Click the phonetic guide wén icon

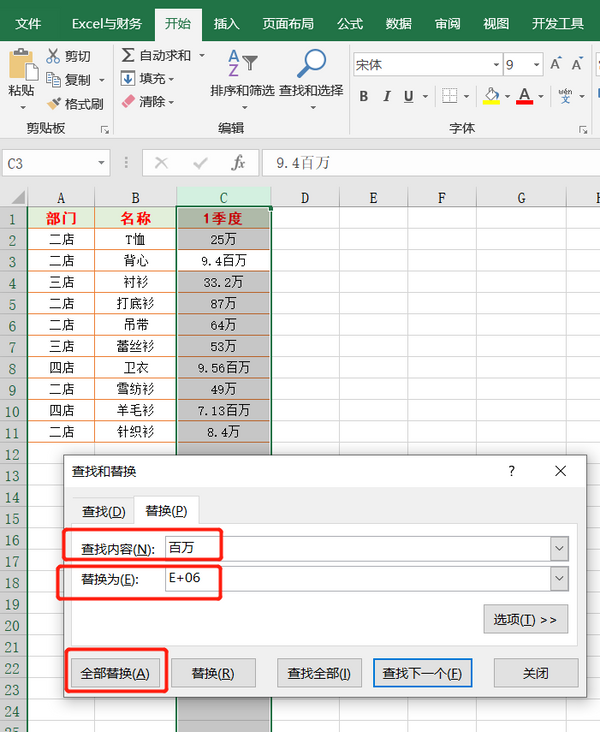click(565, 96)
